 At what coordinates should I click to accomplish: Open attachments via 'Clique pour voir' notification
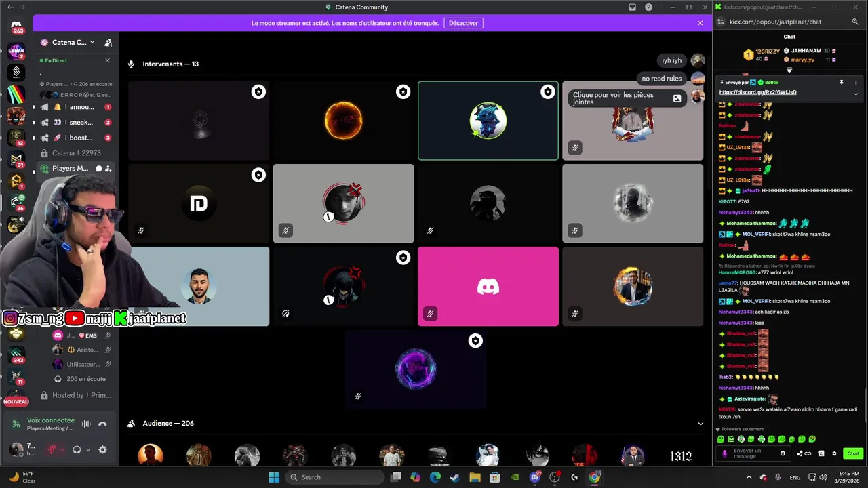pyautogui.click(x=627, y=98)
